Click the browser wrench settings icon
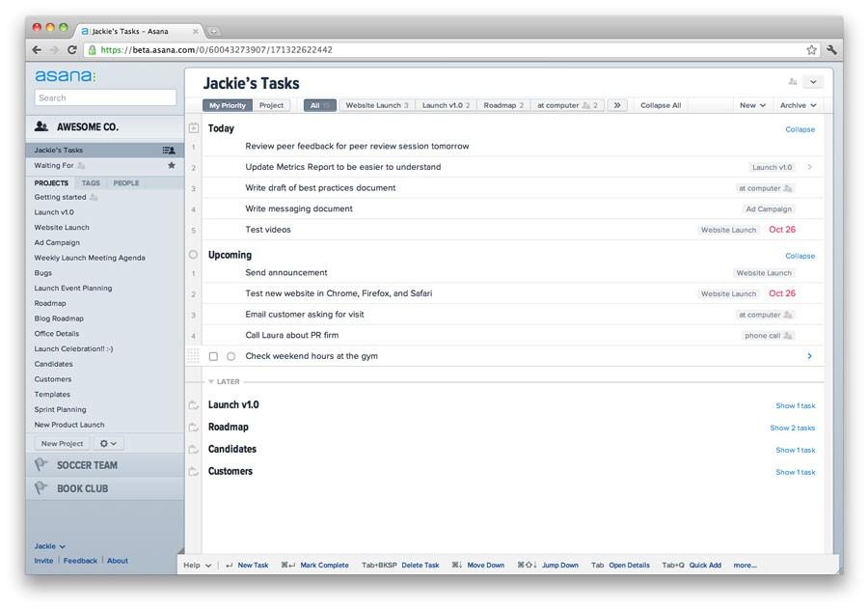This screenshot has height=609, width=868. coord(831,50)
